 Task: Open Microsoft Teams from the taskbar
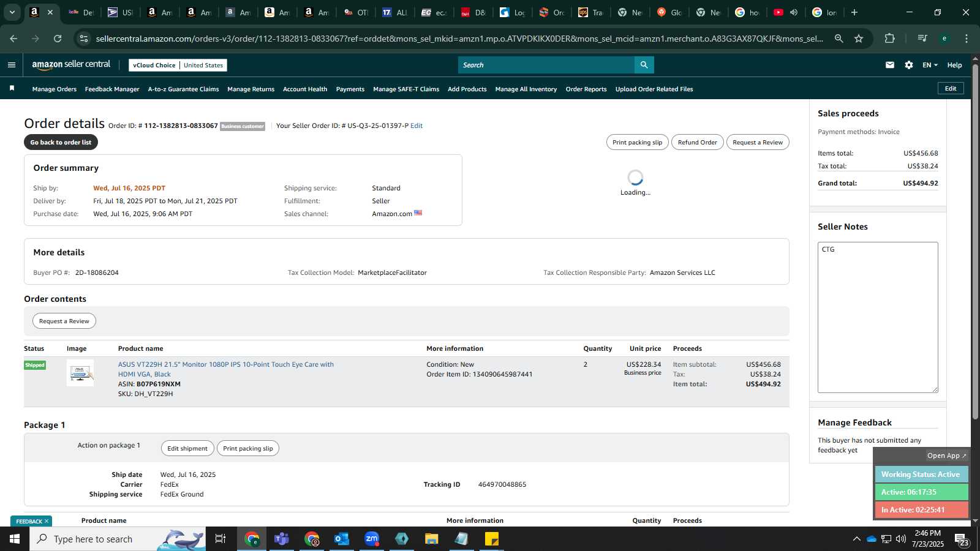[282, 539]
